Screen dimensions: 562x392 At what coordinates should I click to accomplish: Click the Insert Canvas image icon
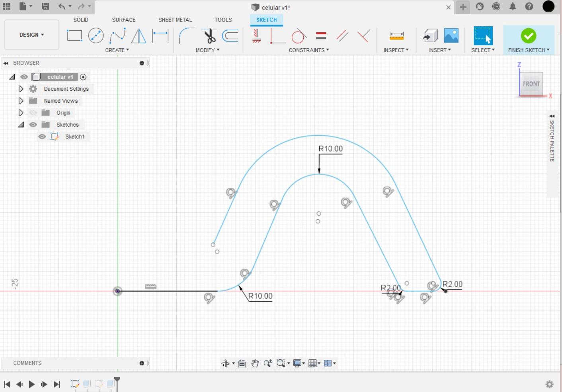[x=451, y=36]
